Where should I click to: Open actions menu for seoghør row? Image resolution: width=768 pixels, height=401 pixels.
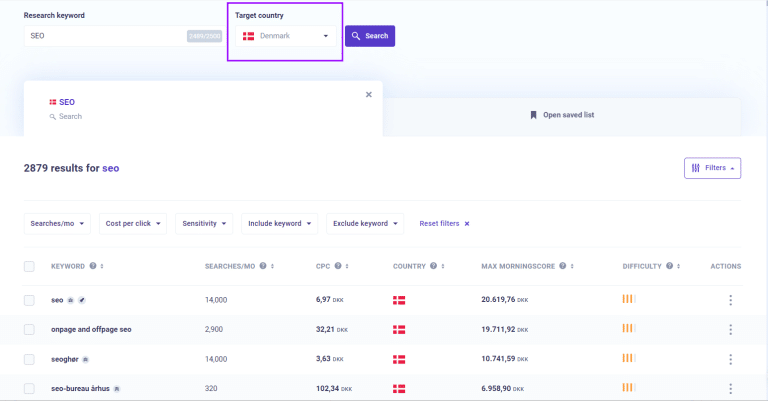pyautogui.click(x=730, y=359)
